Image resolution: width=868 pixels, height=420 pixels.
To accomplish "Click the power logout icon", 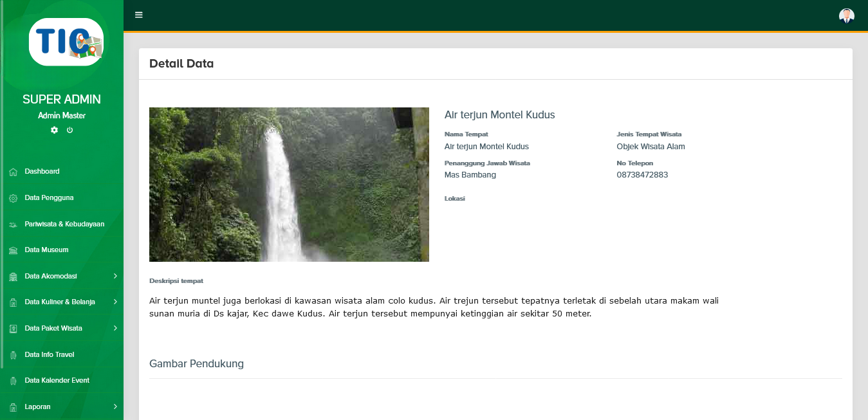I will click(x=69, y=130).
